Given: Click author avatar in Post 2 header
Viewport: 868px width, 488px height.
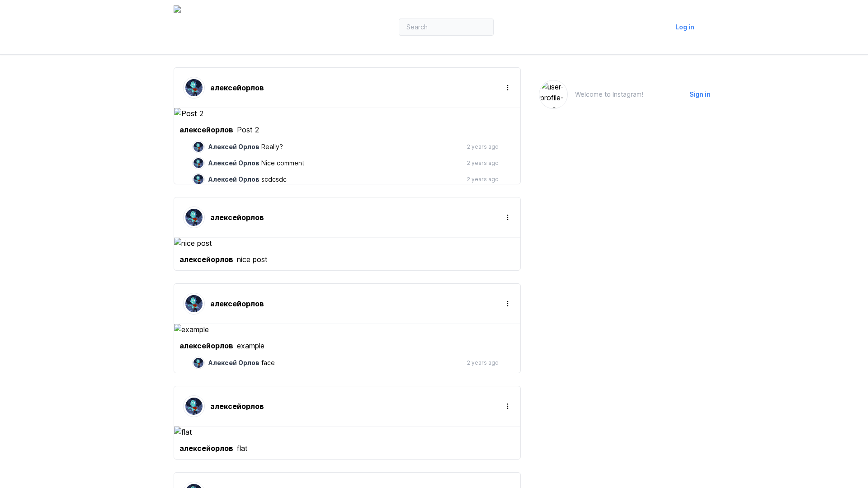Looking at the screenshot, I should pos(194,88).
